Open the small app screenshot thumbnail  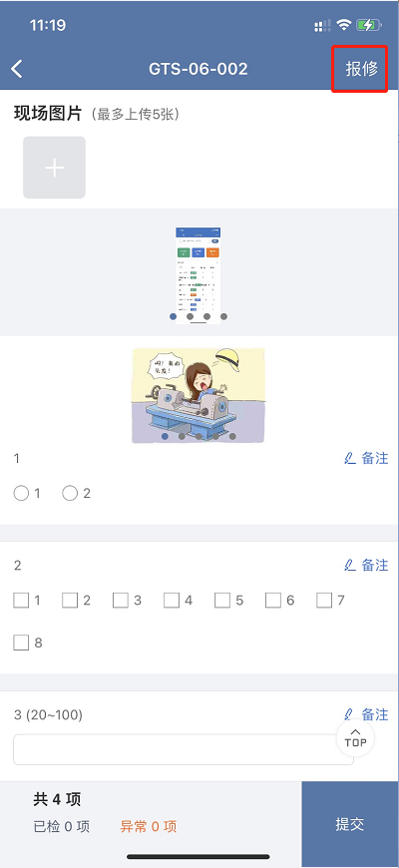pos(199,275)
